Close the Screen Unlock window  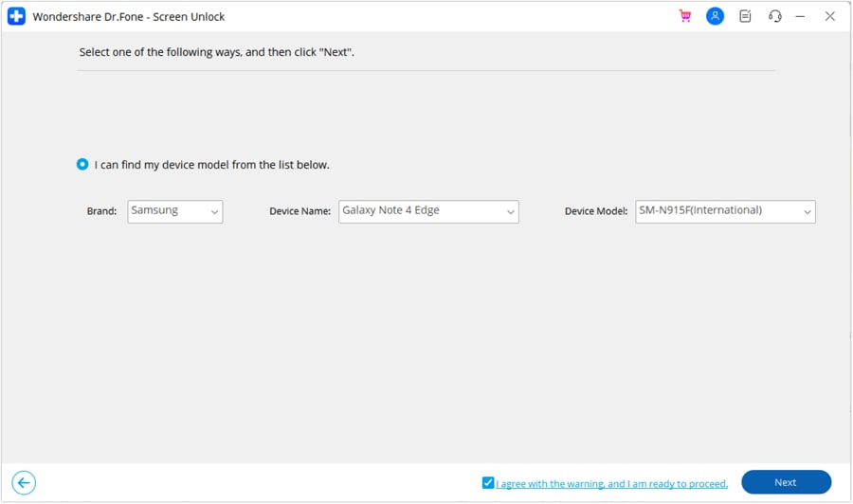[830, 16]
